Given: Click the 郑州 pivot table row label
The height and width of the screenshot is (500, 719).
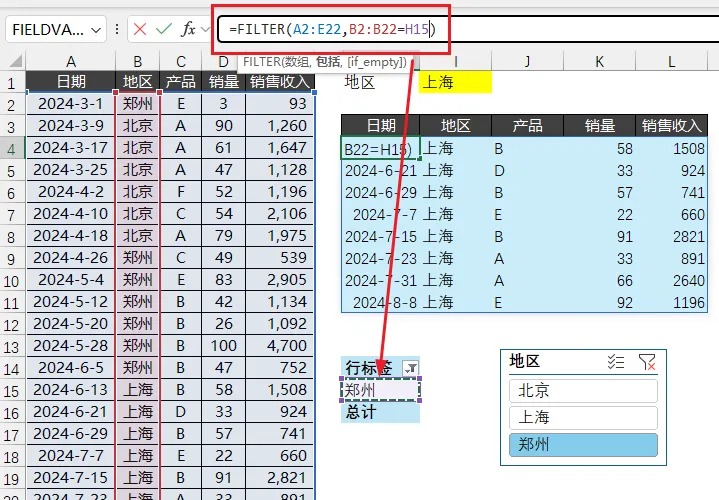Looking at the screenshot, I should point(380,390).
